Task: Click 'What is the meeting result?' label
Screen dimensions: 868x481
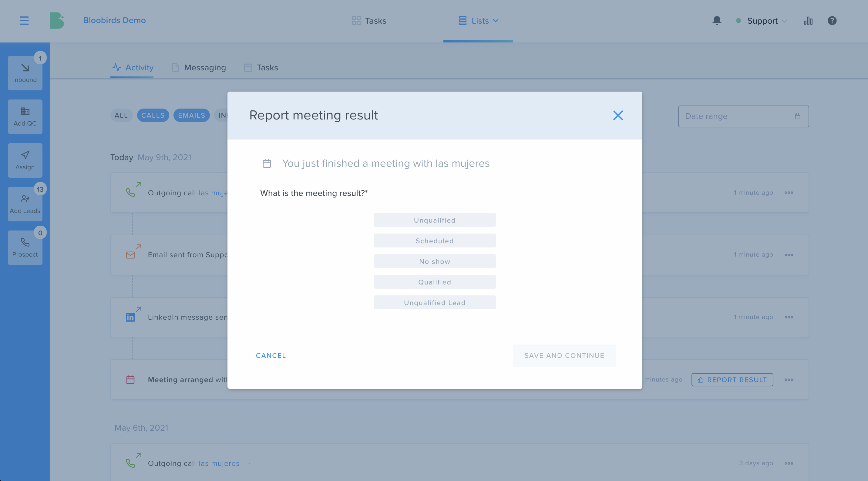Action: tap(314, 193)
